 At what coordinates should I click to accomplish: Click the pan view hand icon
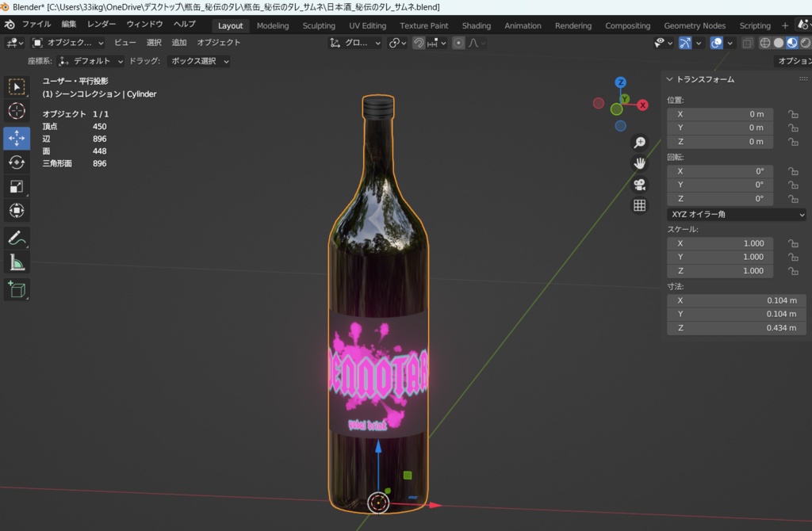click(640, 163)
